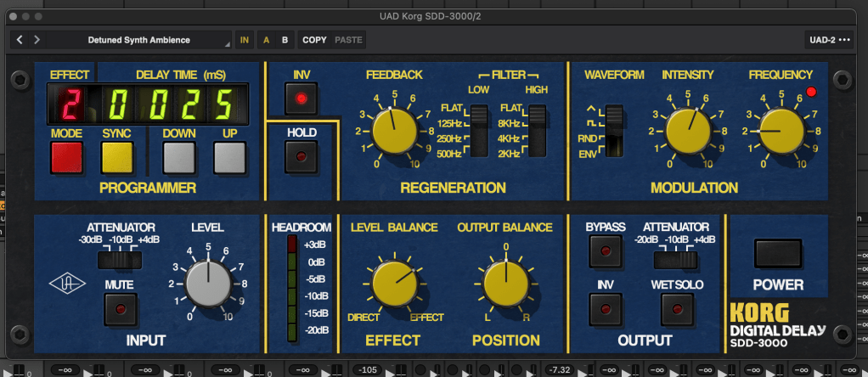The height and width of the screenshot is (377, 868).
Task: Click the input MUTE button
Action: (120, 308)
